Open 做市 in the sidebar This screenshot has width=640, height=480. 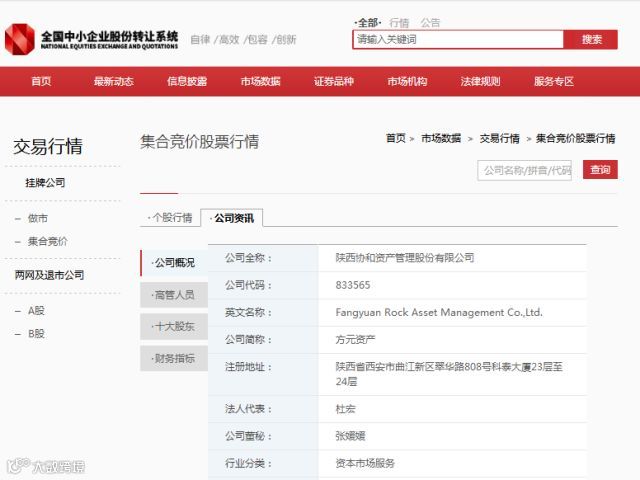pyautogui.click(x=38, y=218)
